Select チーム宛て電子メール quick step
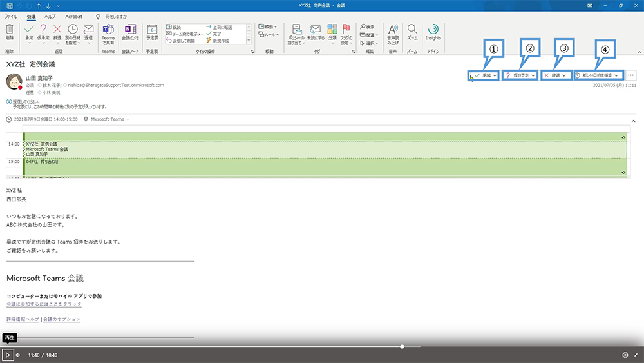Screen dimensions: 644x363 tap(184, 34)
